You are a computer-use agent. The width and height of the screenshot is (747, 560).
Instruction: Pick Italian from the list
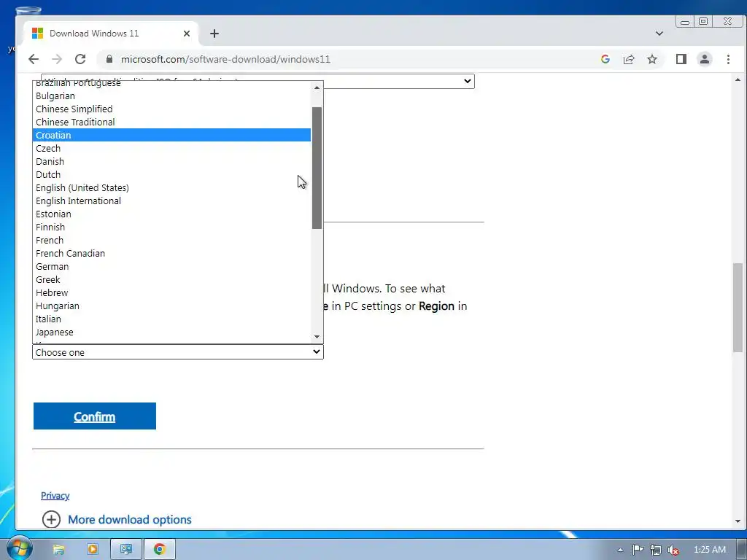point(171,319)
